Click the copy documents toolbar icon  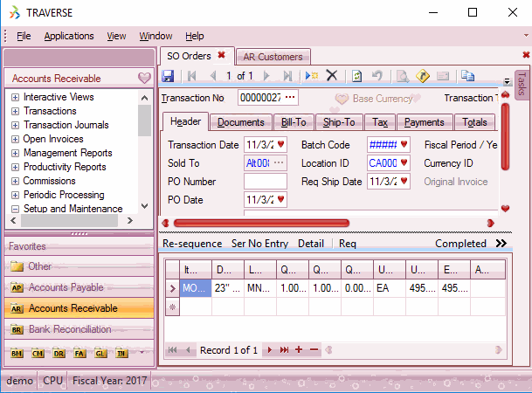467,76
